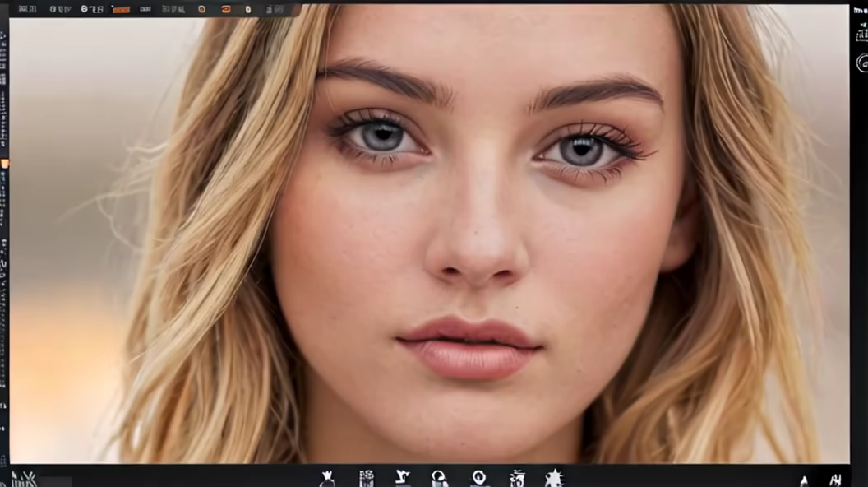The height and width of the screenshot is (487, 868).
Task: Click the third bottom toolbar icon with a curved arm
Action: 403,477
